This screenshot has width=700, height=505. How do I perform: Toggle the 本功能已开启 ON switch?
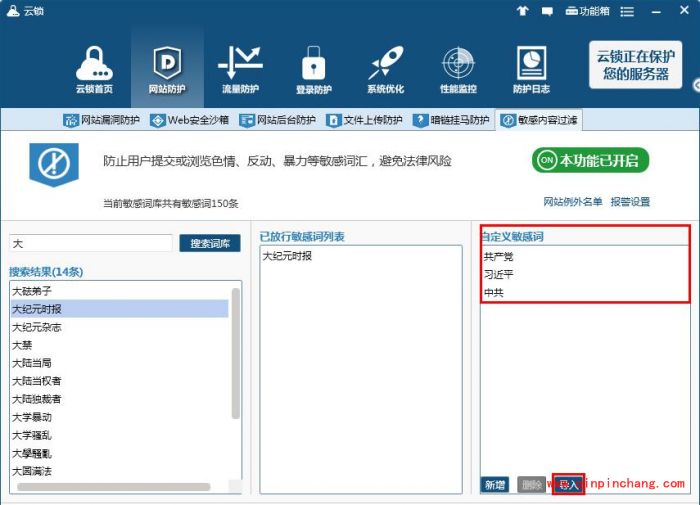coord(590,160)
